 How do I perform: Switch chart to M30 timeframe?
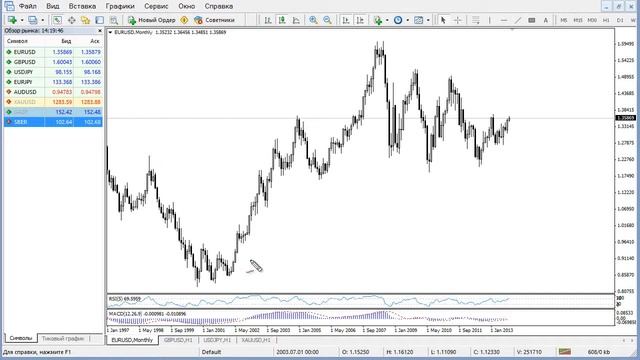tap(592, 20)
